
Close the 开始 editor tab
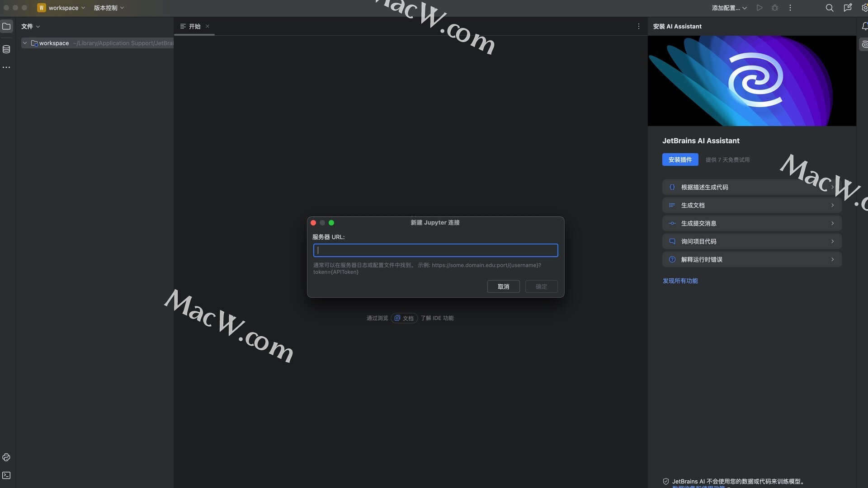point(208,26)
